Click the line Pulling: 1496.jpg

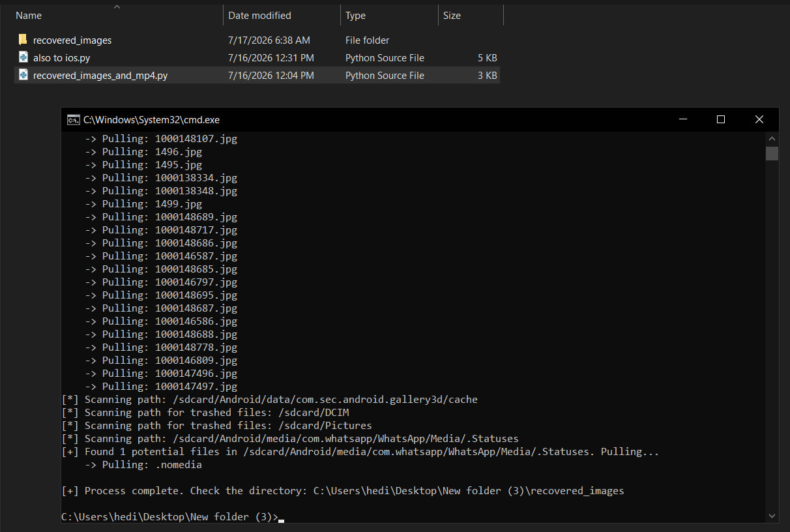click(x=143, y=152)
